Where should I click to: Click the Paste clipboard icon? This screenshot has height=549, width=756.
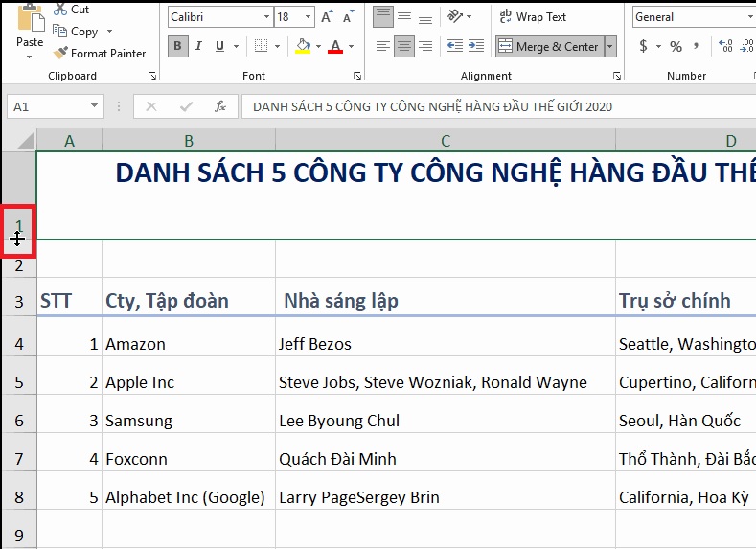tap(31, 19)
